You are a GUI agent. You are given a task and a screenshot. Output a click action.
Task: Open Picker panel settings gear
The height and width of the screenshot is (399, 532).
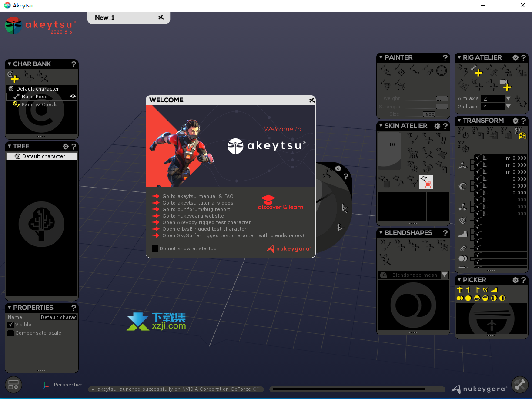(x=515, y=280)
